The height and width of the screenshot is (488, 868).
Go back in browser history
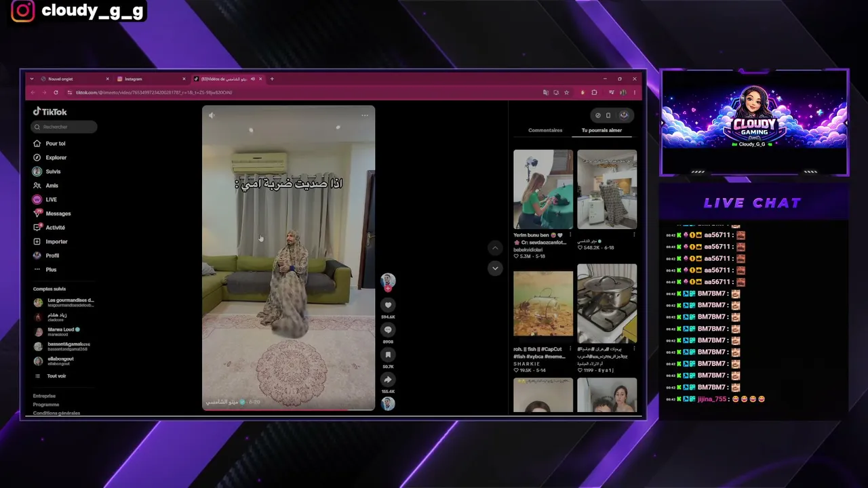[x=33, y=92]
